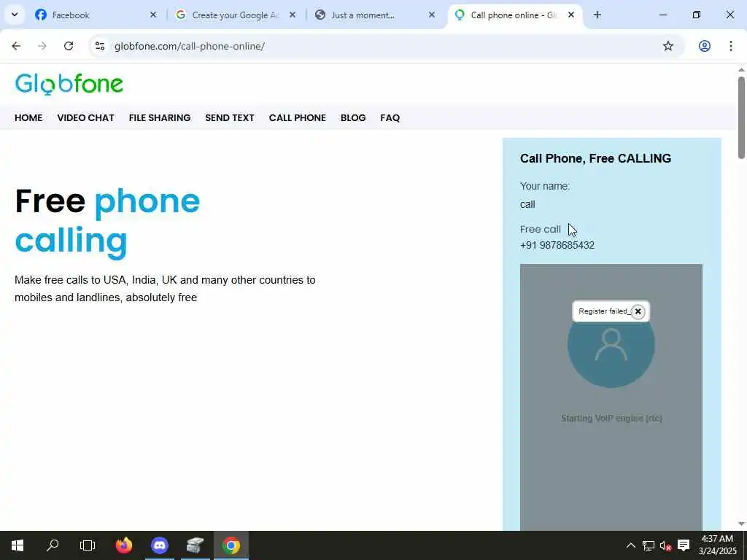The height and width of the screenshot is (560, 747).
Task: Click the Register failed text
Action: pos(604,311)
